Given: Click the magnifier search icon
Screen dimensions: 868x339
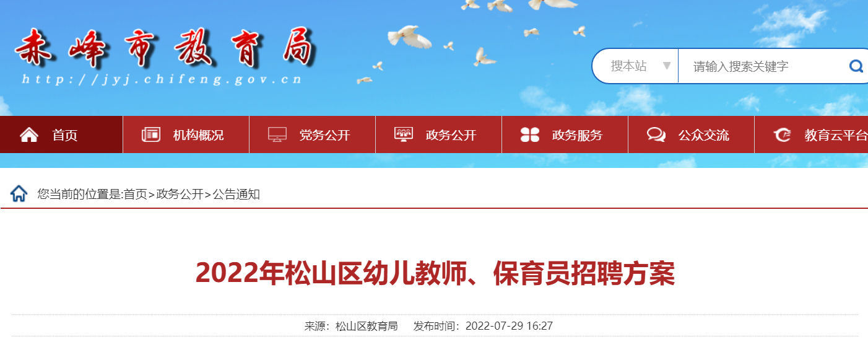Looking at the screenshot, I should coord(856,66).
